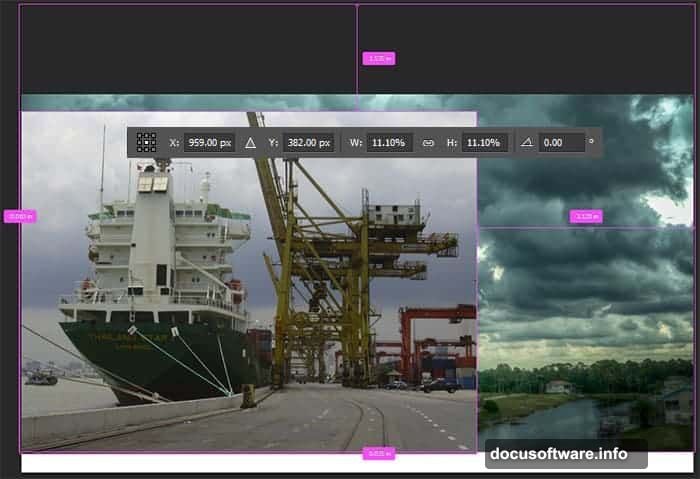Click the right pink smart guide measurement label
700x479 pixels.
point(585,216)
